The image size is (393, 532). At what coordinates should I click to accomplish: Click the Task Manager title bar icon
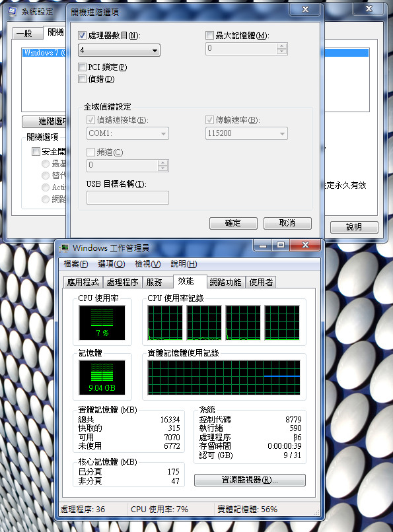(64, 248)
